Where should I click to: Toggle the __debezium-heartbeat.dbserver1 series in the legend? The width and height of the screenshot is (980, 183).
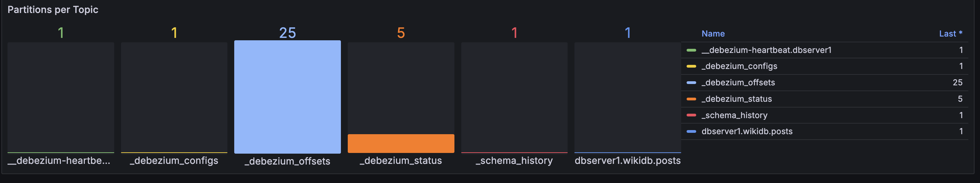click(766, 50)
